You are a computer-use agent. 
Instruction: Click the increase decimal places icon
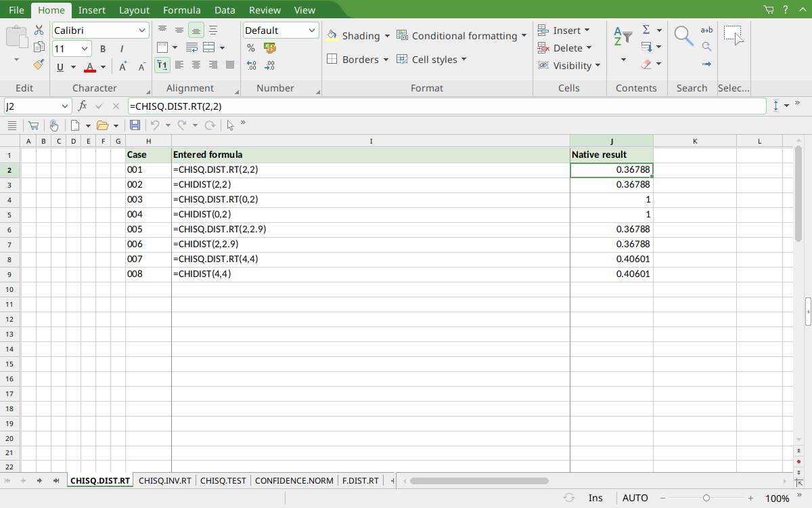coord(251,66)
